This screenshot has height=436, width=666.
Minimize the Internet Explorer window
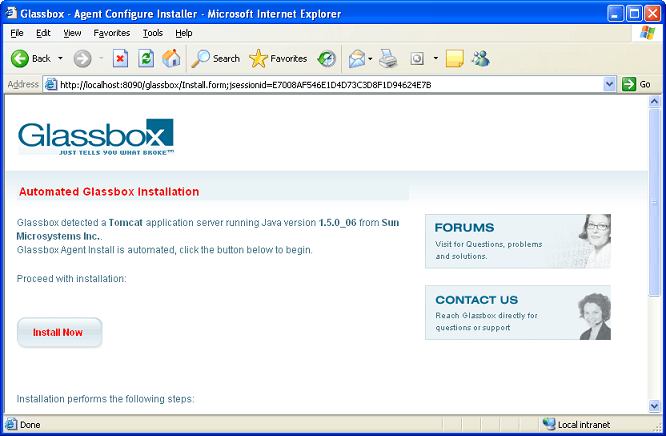point(615,14)
